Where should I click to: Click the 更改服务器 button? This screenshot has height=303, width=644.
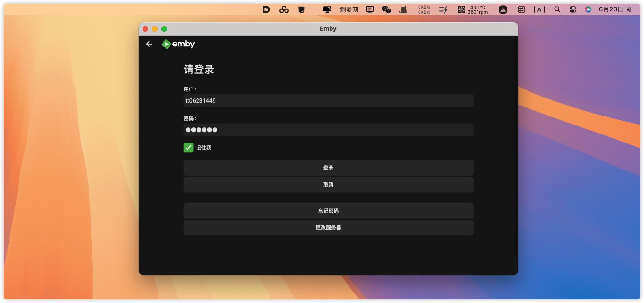point(328,228)
